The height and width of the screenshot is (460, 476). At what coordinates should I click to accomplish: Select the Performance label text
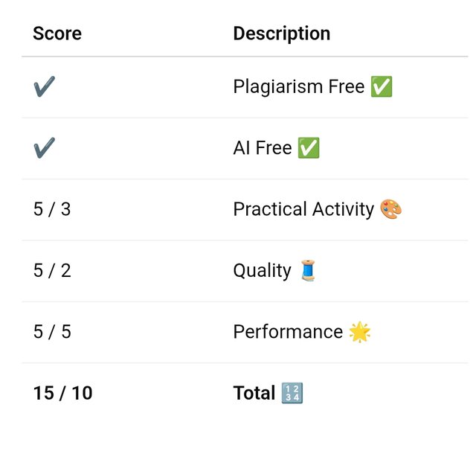[288, 332]
